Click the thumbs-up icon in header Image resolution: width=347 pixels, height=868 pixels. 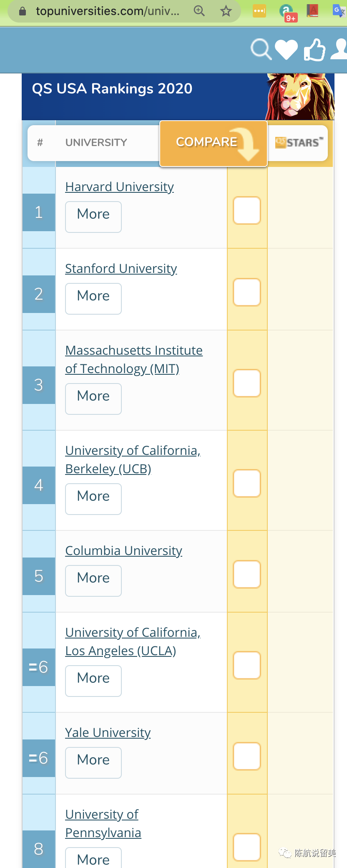314,50
